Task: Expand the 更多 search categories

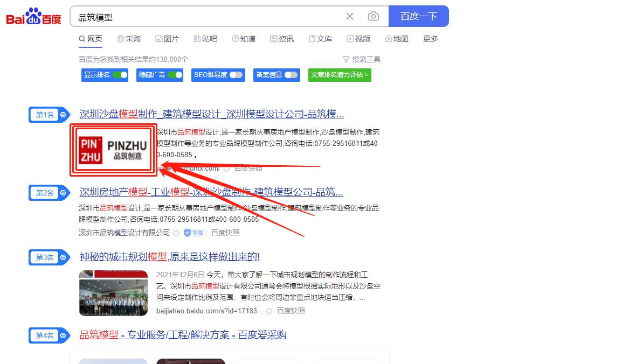Action: click(x=431, y=39)
